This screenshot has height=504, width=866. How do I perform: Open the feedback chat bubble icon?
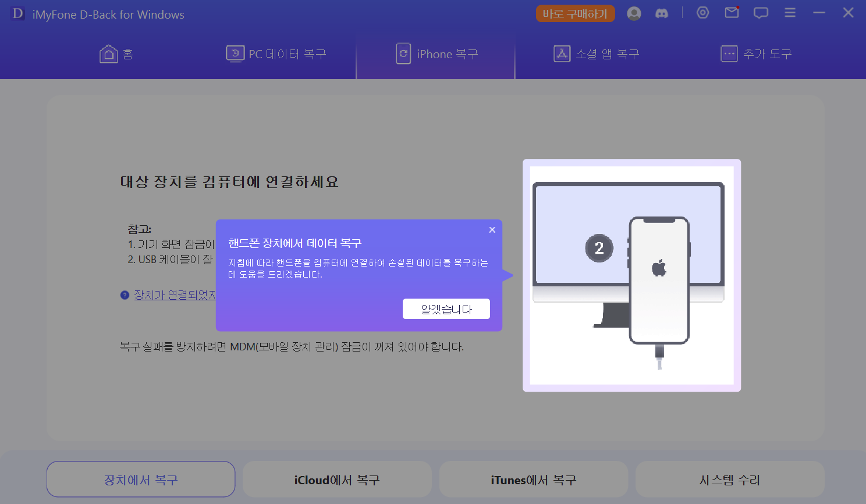click(761, 13)
